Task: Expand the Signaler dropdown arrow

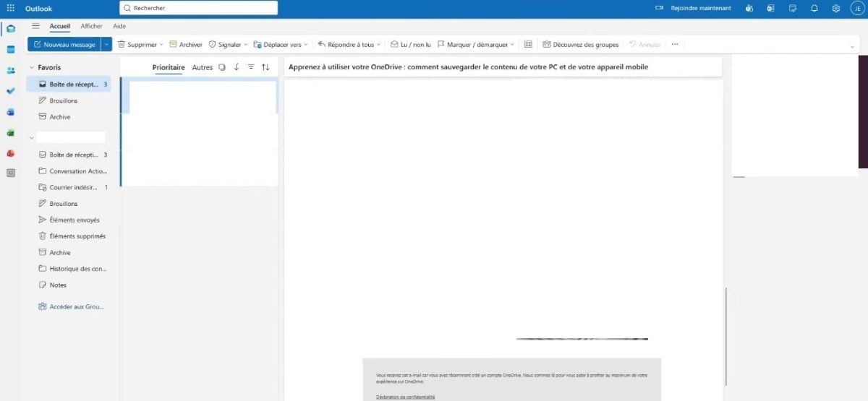Action: click(246, 44)
